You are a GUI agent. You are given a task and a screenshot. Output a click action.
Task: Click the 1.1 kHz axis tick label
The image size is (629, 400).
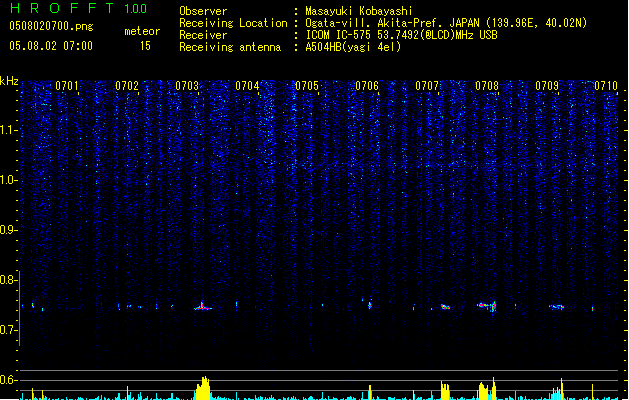7,130
